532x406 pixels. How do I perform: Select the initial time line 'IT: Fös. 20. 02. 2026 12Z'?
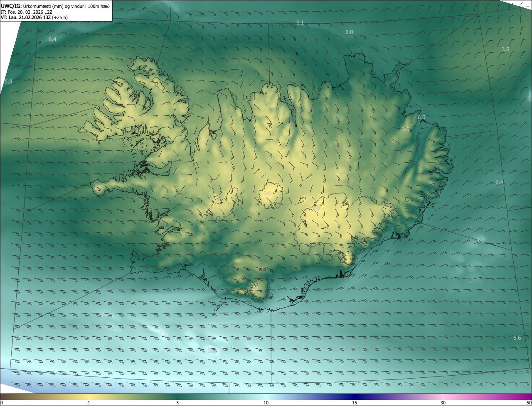coord(26,12)
